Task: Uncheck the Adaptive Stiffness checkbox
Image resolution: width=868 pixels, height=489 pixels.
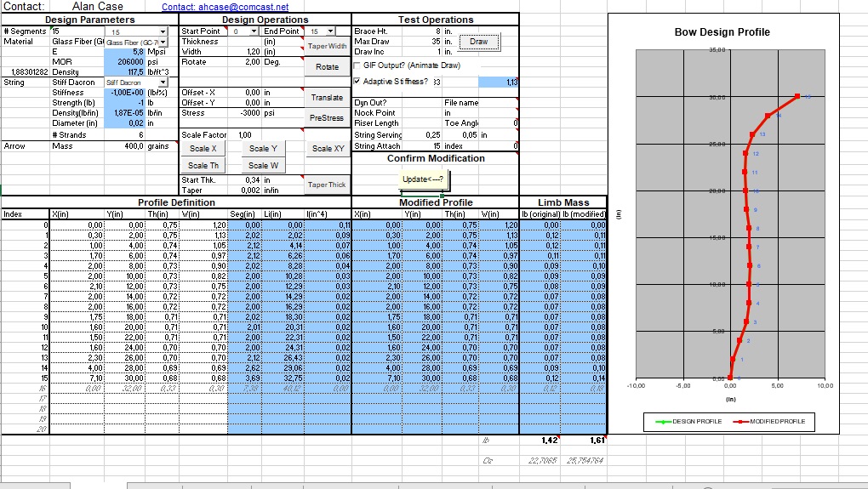Action: (x=357, y=82)
